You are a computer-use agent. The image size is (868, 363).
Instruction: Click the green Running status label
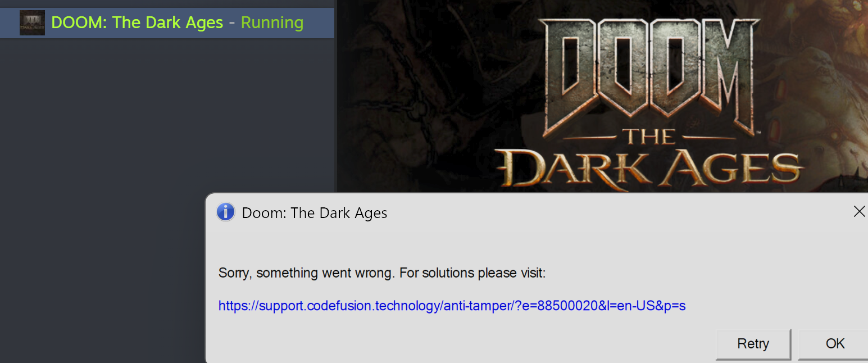coord(272,23)
